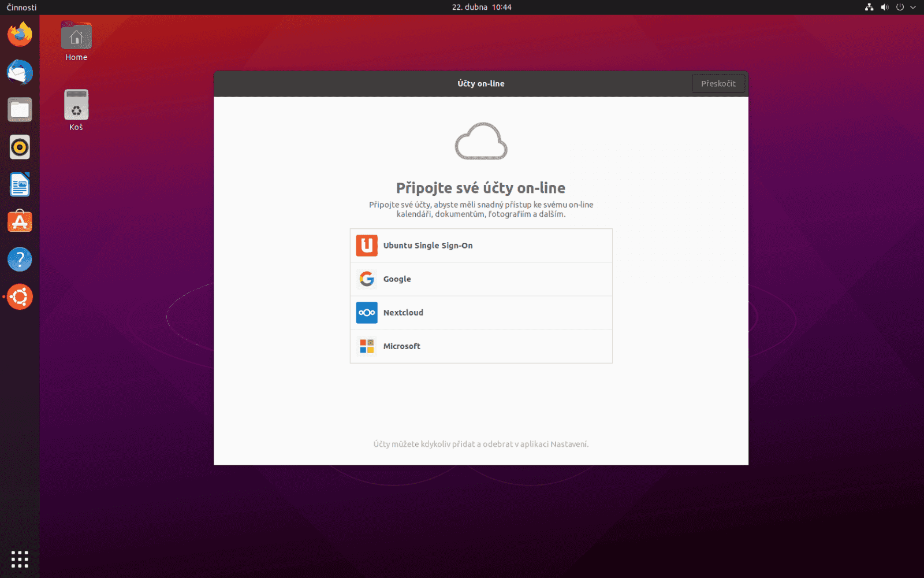The height and width of the screenshot is (578, 924).
Task: Open Firefox from the dock
Action: [x=20, y=34]
